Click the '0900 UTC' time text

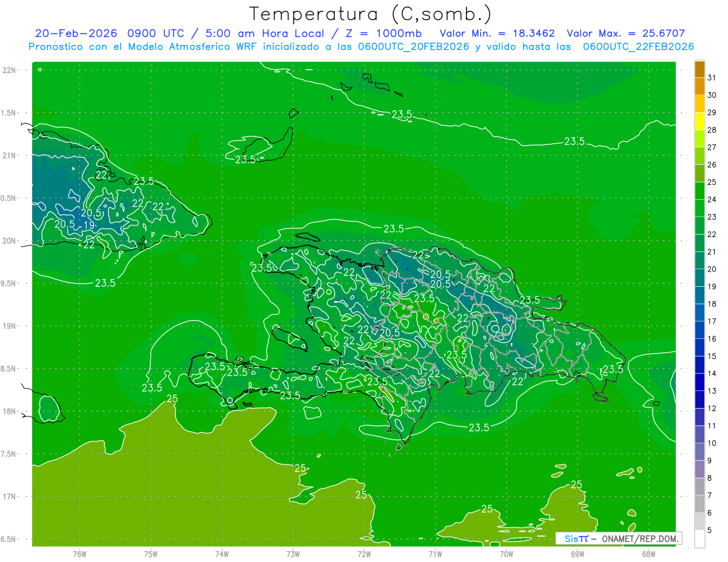coord(157,33)
